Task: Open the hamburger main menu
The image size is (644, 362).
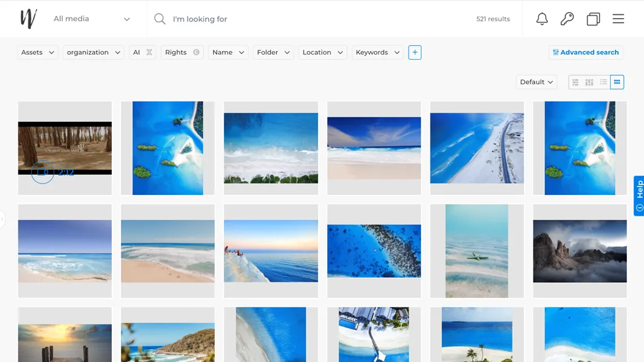Action: [x=618, y=19]
